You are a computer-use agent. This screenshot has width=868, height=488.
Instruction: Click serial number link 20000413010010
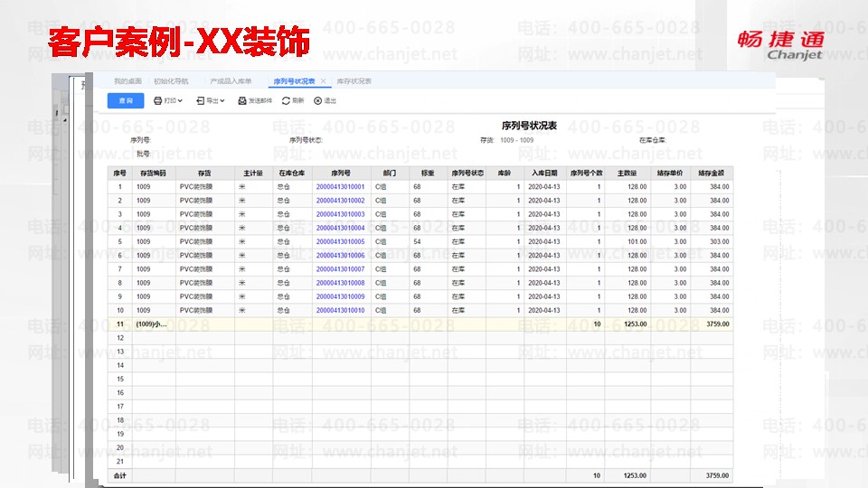(340, 310)
